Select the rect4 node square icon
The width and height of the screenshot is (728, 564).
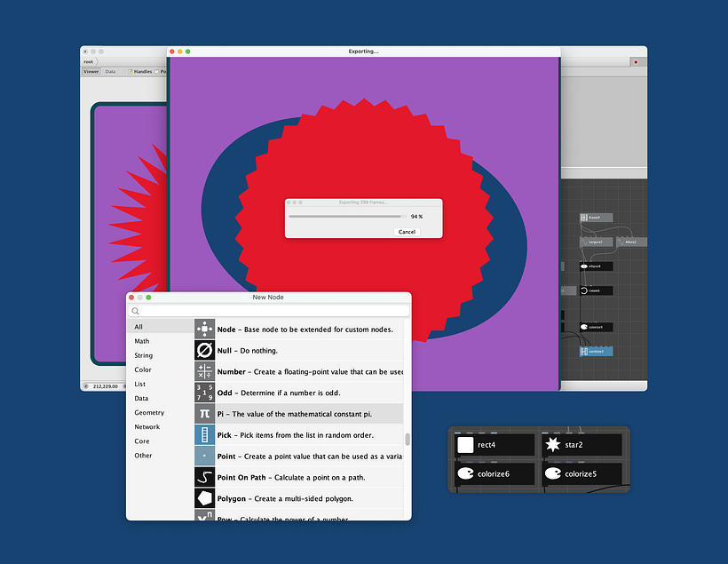(465, 445)
